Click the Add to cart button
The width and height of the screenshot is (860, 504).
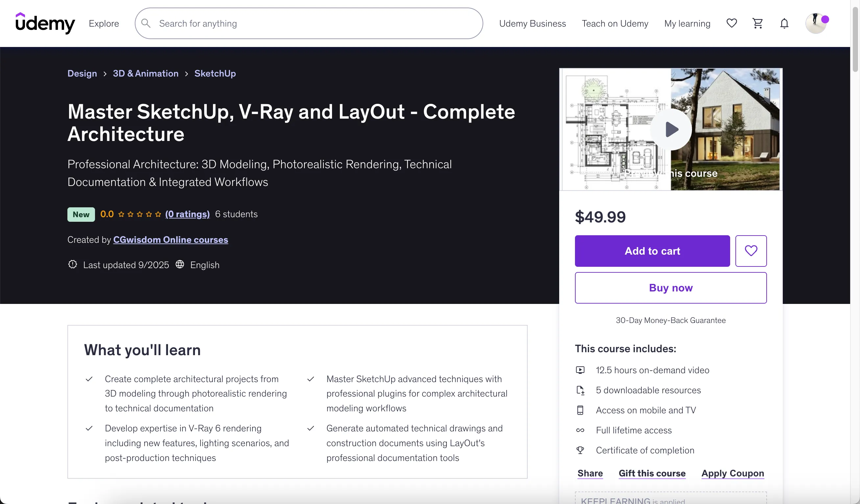point(652,251)
